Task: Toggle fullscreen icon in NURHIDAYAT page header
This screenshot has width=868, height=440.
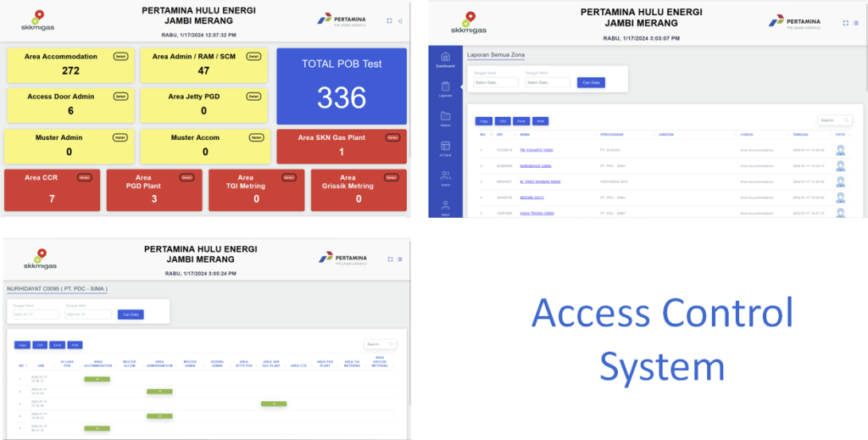Action: click(390, 259)
